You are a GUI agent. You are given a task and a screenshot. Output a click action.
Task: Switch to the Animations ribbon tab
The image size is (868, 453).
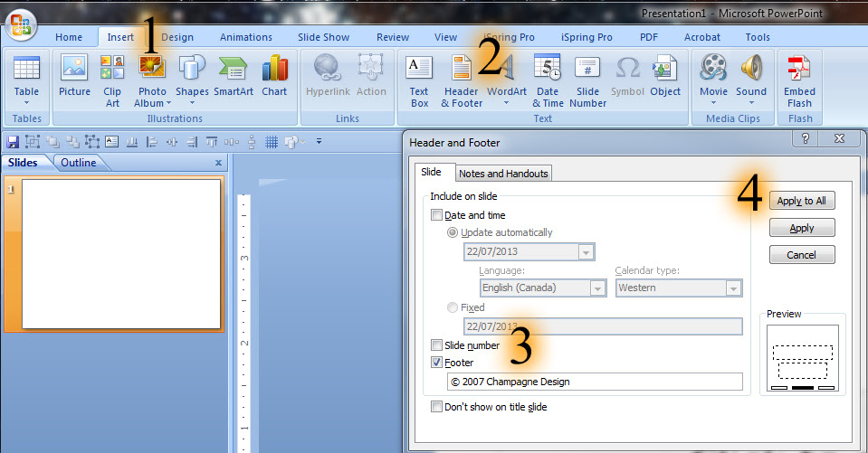[246, 37]
